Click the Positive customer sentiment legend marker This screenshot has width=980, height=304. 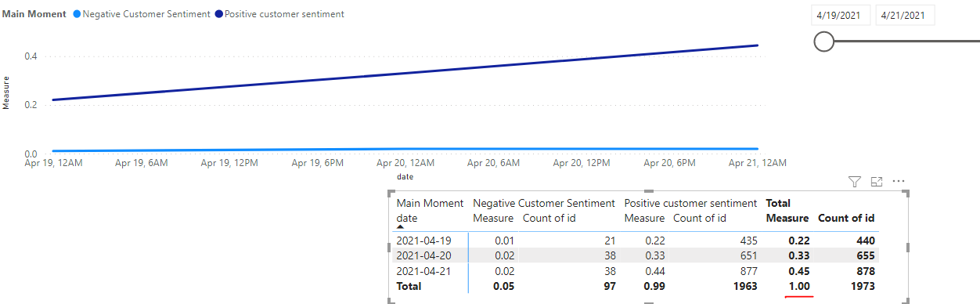point(219,14)
